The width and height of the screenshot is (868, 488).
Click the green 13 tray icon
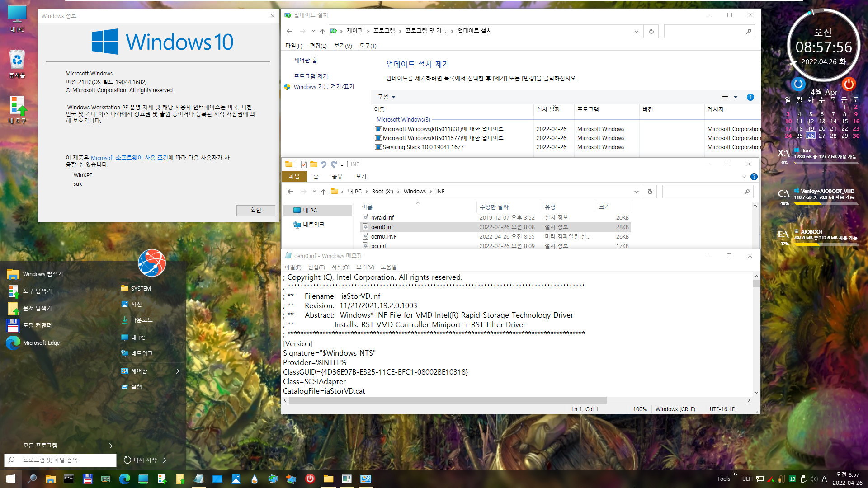click(793, 479)
